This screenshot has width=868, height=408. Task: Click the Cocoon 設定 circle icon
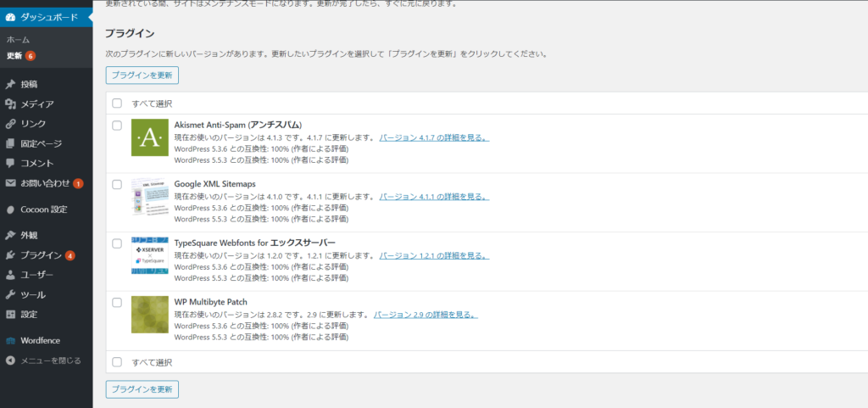(10, 210)
